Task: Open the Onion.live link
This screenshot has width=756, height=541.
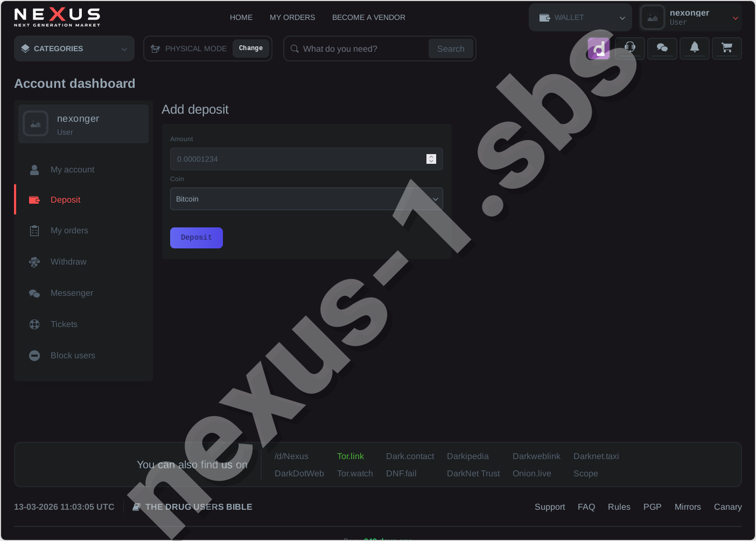Action: click(532, 474)
